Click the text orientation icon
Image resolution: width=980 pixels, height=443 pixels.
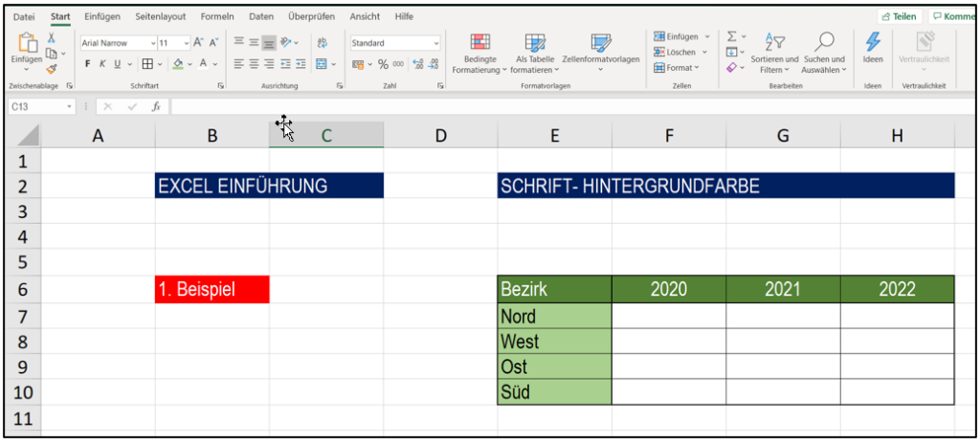pos(285,42)
